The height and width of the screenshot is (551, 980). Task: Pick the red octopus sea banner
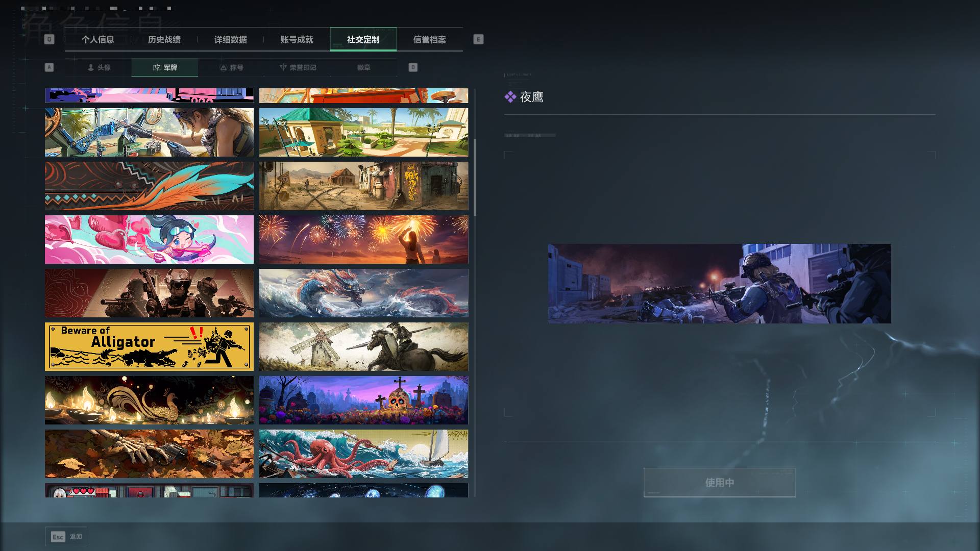click(x=363, y=454)
